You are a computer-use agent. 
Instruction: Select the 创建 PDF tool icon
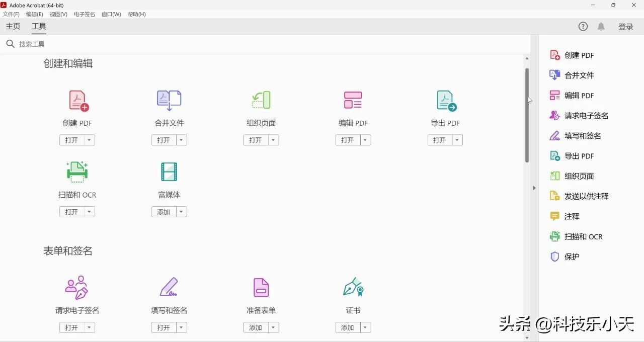[x=77, y=100]
